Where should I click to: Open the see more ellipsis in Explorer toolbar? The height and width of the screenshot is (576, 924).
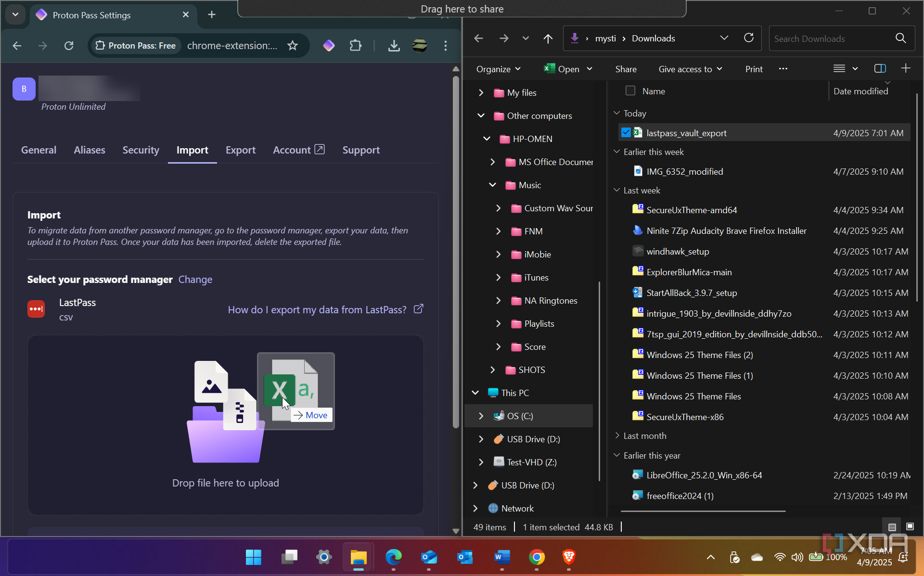[x=783, y=68]
